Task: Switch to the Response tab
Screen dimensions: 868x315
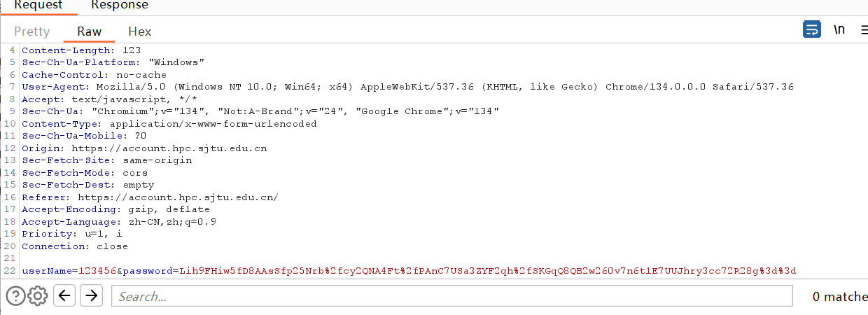Action: click(x=120, y=5)
